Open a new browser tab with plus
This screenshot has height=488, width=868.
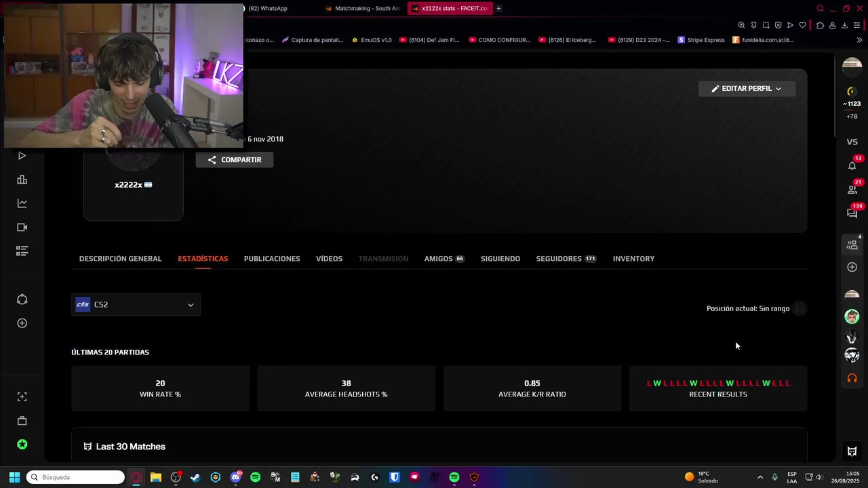pos(498,8)
